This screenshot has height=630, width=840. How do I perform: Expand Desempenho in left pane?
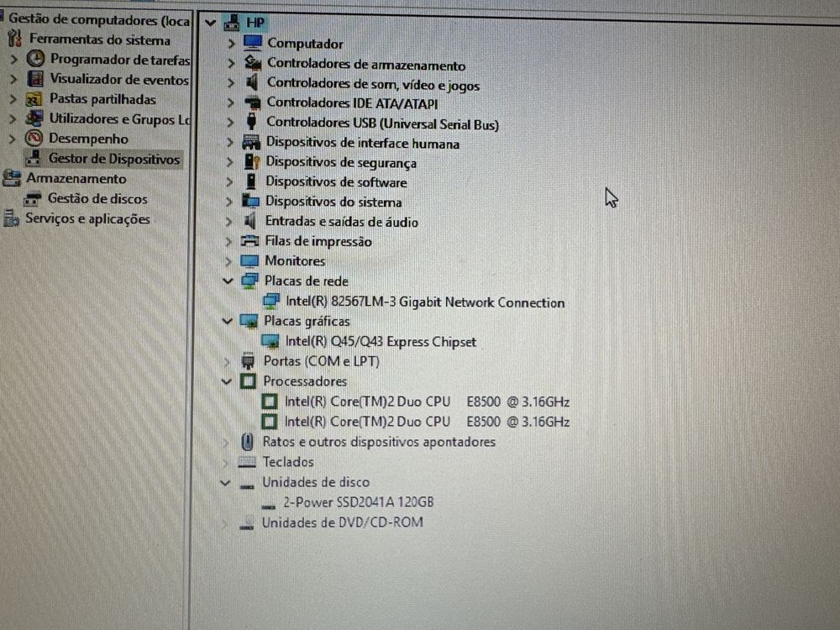12,139
